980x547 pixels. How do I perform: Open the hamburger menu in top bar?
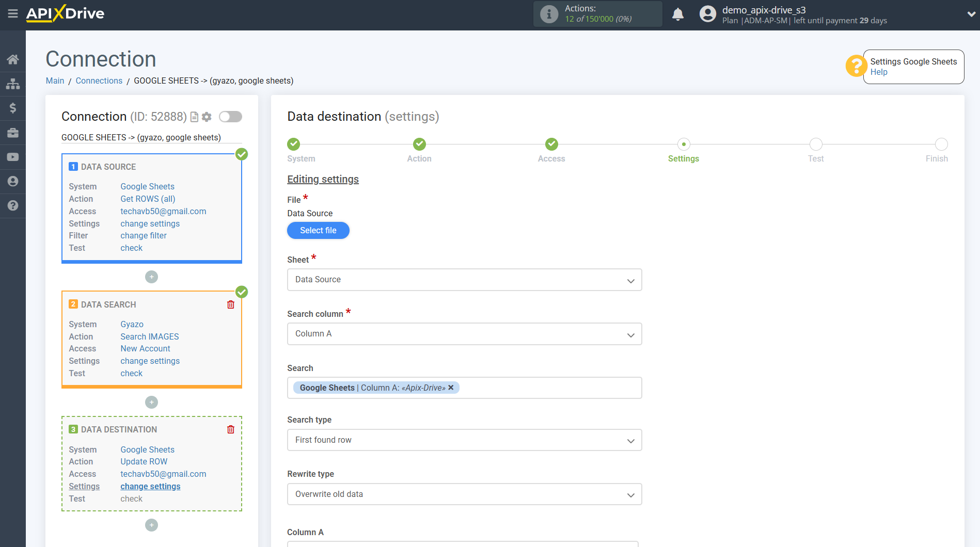pyautogui.click(x=13, y=14)
